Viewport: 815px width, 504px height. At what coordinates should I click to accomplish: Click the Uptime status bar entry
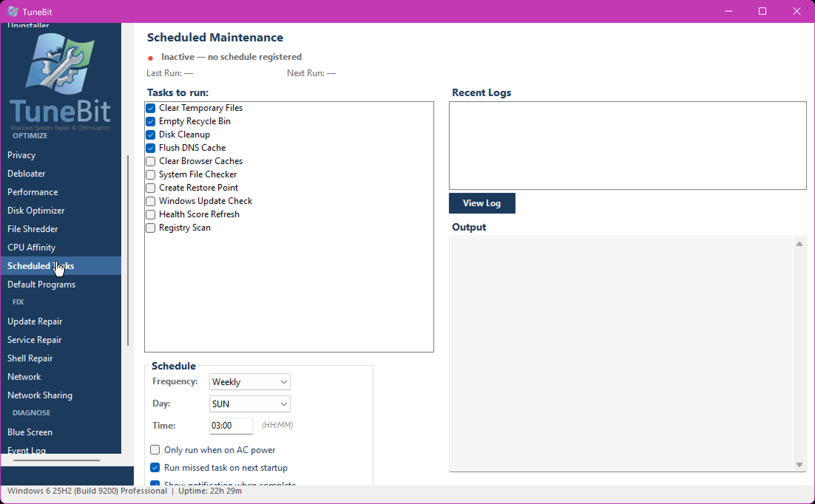pos(210,491)
